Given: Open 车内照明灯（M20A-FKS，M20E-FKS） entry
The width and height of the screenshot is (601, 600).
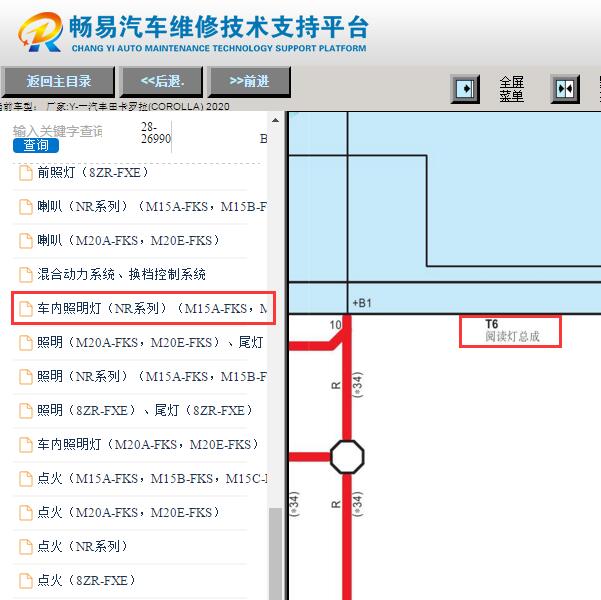Looking at the screenshot, I should 148,444.
